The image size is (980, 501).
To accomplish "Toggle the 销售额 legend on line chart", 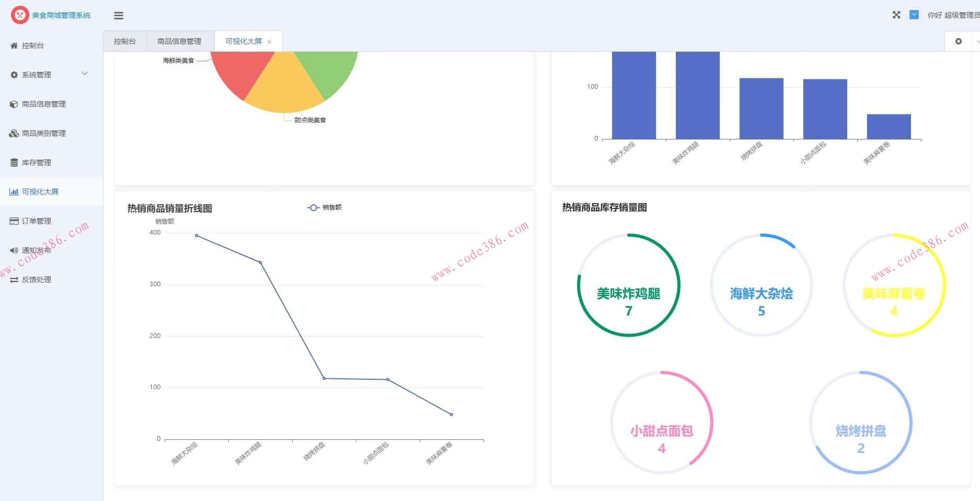I will (324, 207).
